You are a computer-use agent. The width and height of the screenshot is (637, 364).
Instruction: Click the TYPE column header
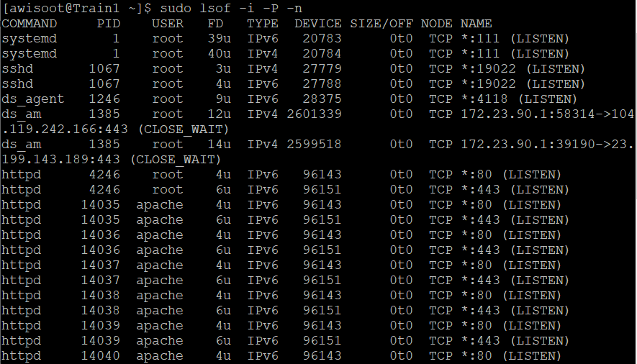[x=263, y=24]
